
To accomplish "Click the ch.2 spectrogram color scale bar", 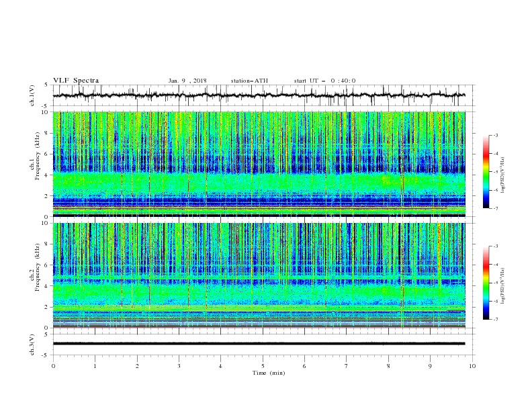I will coord(486,283).
